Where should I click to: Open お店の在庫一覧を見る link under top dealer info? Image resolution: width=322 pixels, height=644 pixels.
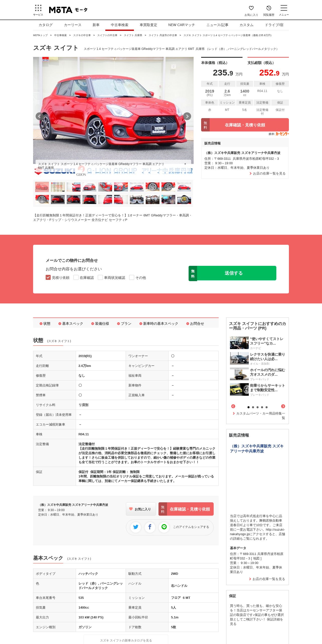[x=267, y=174]
